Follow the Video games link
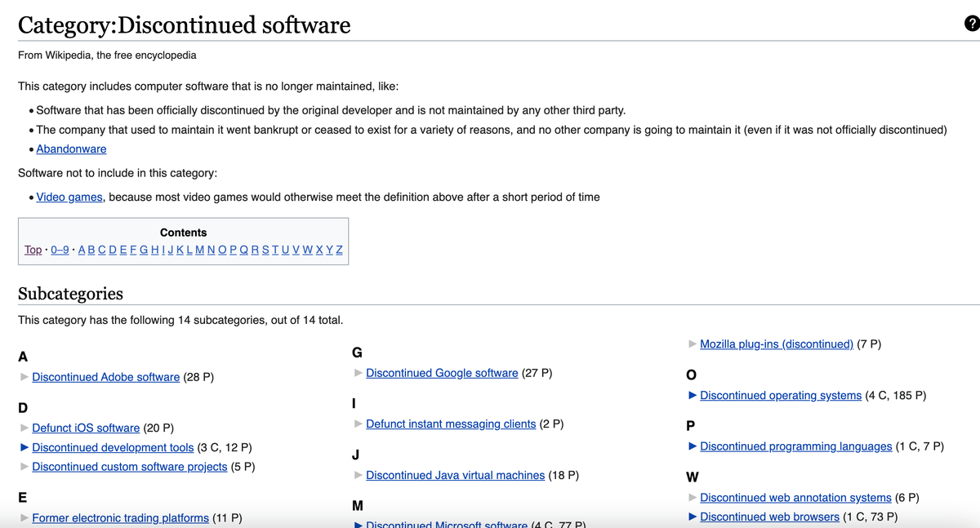Viewport: 980px width, 528px height. click(69, 197)
